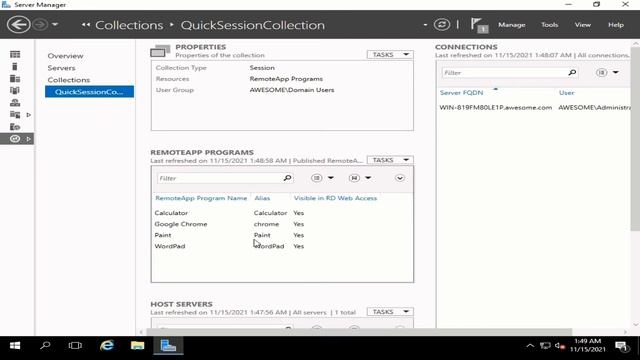Open Host Servers TASKS dropdown
640x360 pixels.
[x=390, y=312]
